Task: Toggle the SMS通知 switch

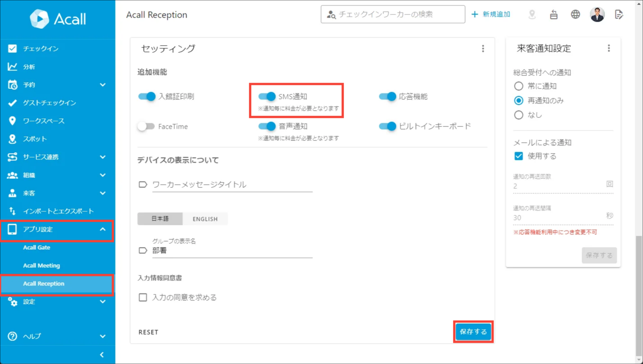Action: [267, 96]
